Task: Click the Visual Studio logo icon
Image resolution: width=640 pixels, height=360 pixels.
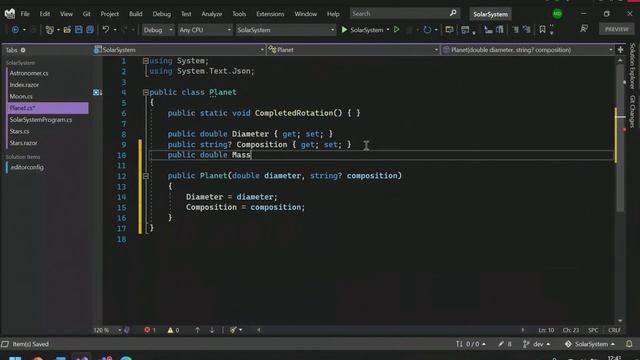Action: click(9, 13)
